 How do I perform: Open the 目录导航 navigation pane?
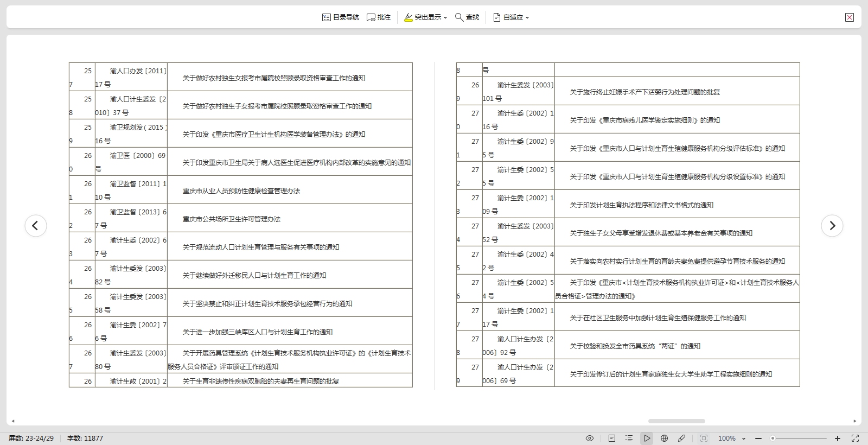point(341,17)
